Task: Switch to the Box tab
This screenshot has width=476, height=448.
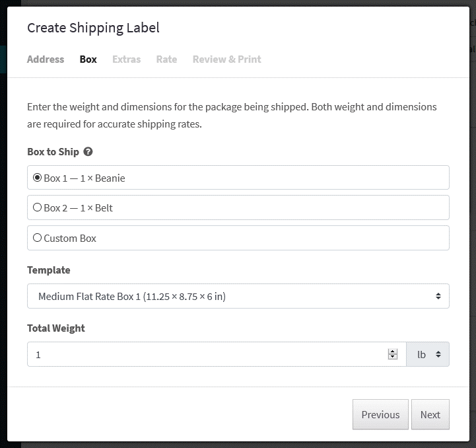Action: [88, 59]
